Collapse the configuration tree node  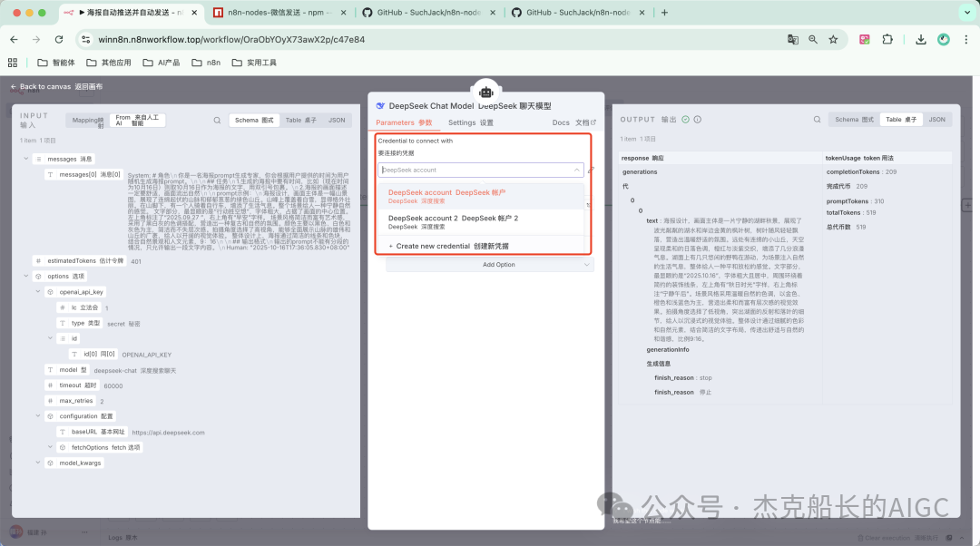pyautogui.click(x=37, y=415)
